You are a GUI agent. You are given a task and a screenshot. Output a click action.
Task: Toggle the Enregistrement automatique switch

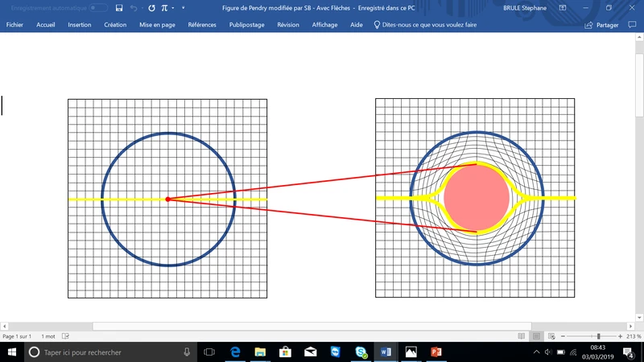point(98,8)
